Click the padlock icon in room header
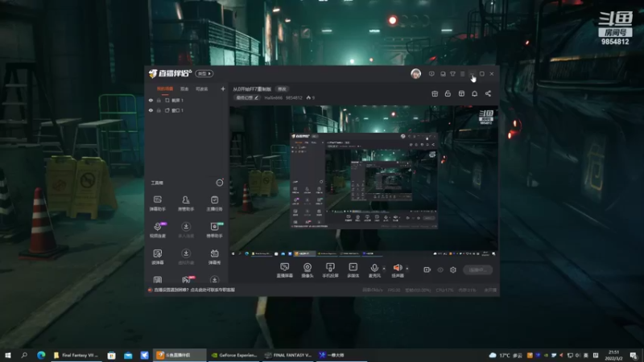 coord(448,93)
